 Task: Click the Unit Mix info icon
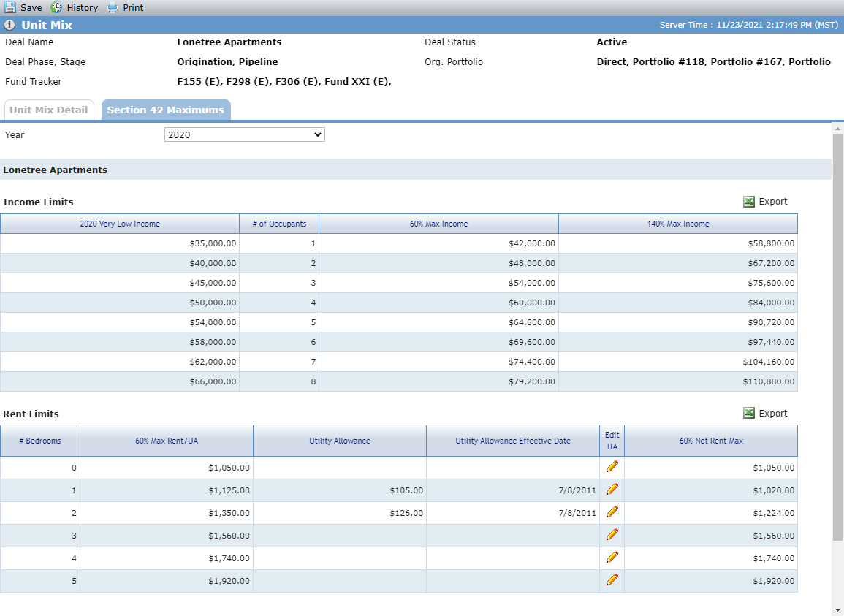9,25
